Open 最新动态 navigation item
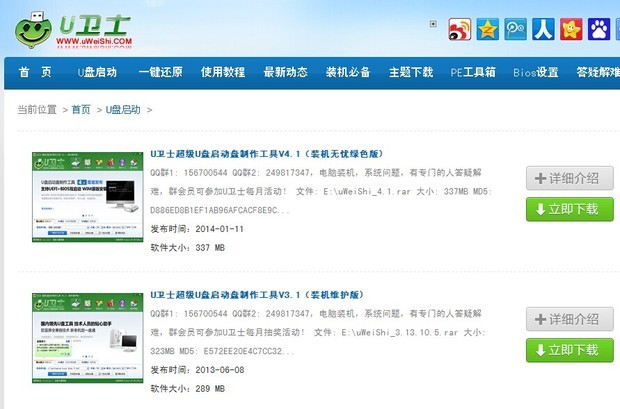Screen dimensions: 620x409 click(285, 72)
